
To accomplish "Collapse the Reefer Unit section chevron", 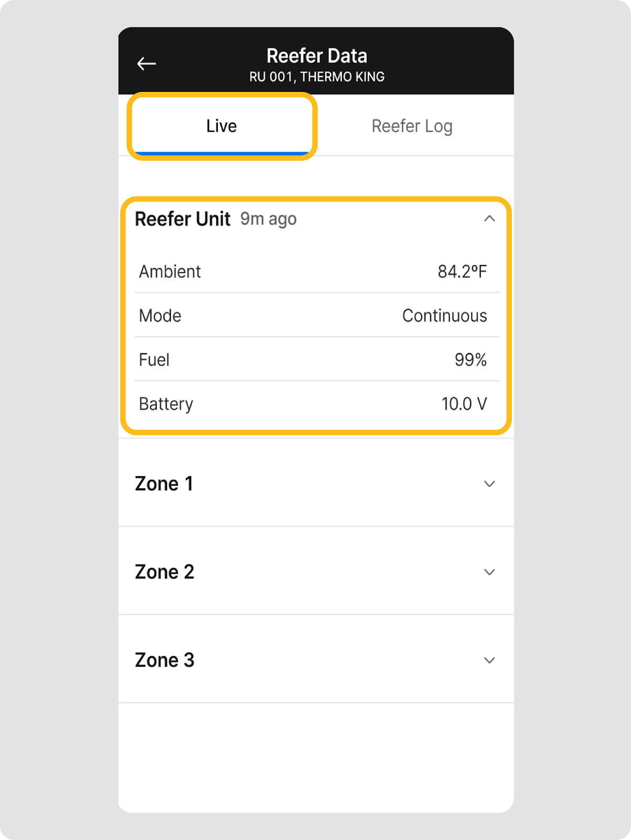I will point(489,219).
